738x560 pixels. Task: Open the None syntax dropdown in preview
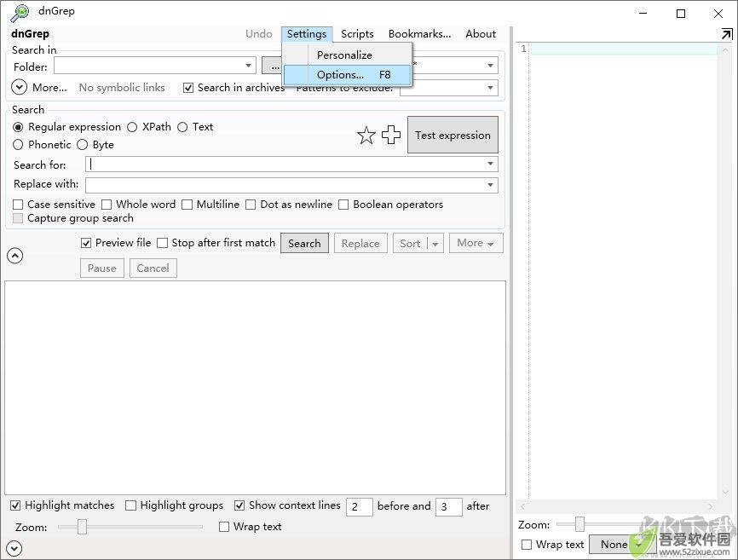(x=622, y=545)
